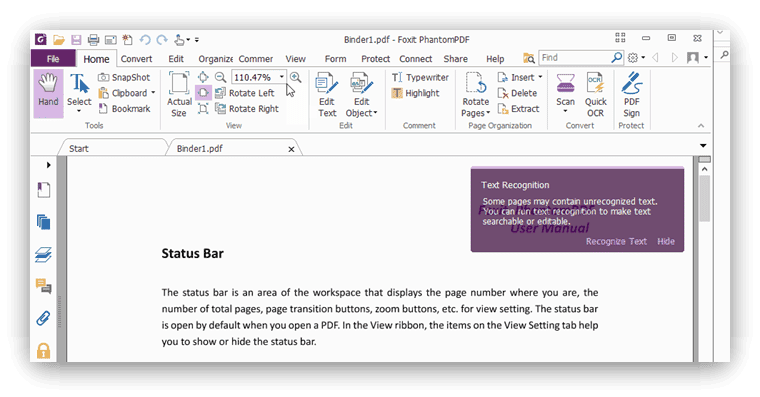Switch to the View ribbon tab

click(295, 59)
